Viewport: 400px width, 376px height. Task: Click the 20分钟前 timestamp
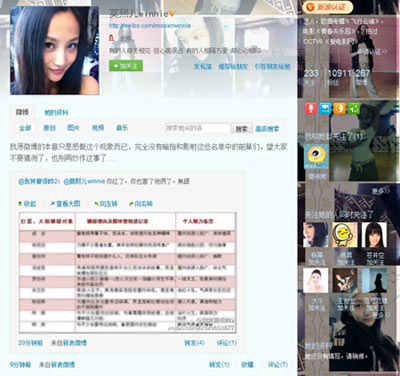tap(30, 343)
